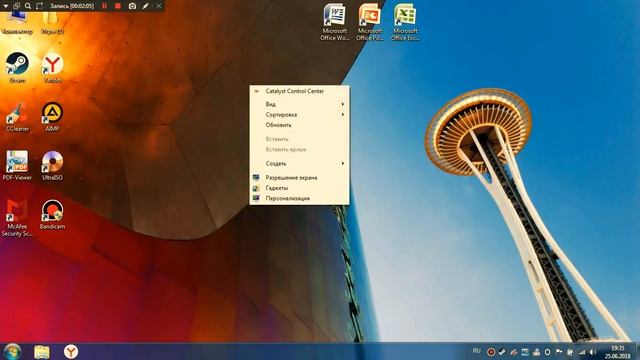
Task: Click the region-select rectangle icon in recorder bar
Action: coord(39,6)
